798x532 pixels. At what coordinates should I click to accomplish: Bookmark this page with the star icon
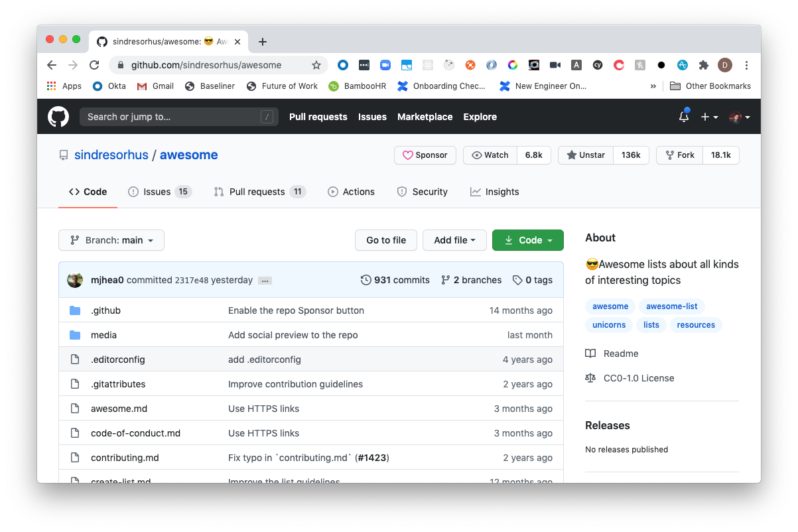tap(316, 65)
